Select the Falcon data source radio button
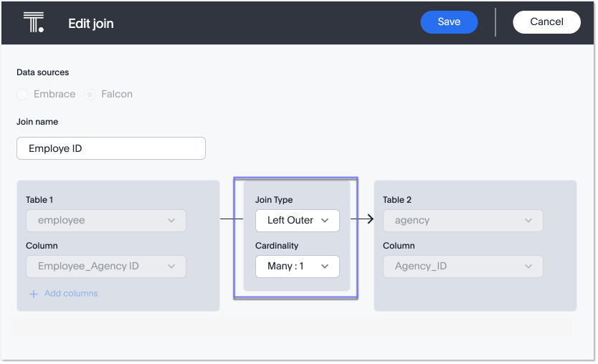598x364 pixels. pos(90,94)
